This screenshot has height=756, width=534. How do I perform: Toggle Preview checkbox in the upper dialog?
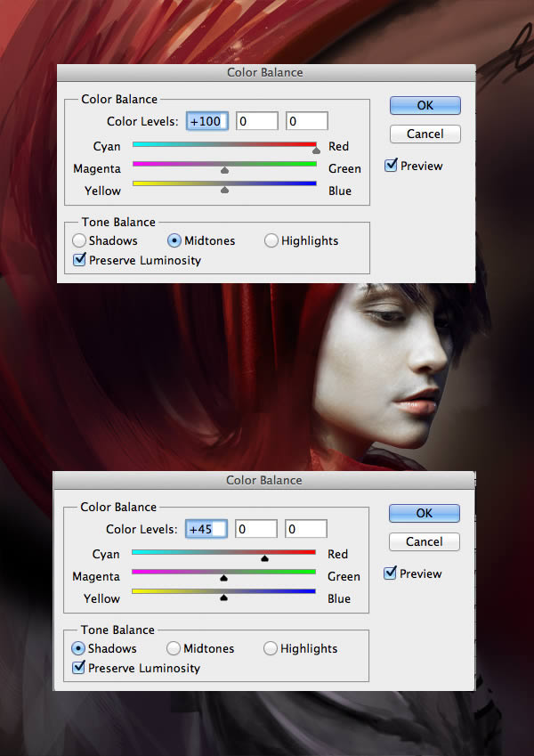[391, 165]
